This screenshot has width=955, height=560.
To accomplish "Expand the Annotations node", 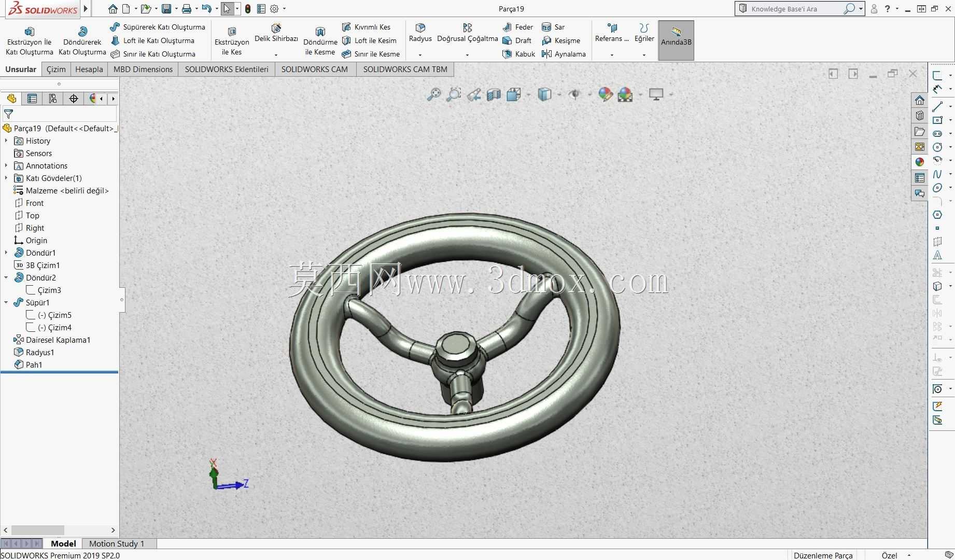I will 6,166.
